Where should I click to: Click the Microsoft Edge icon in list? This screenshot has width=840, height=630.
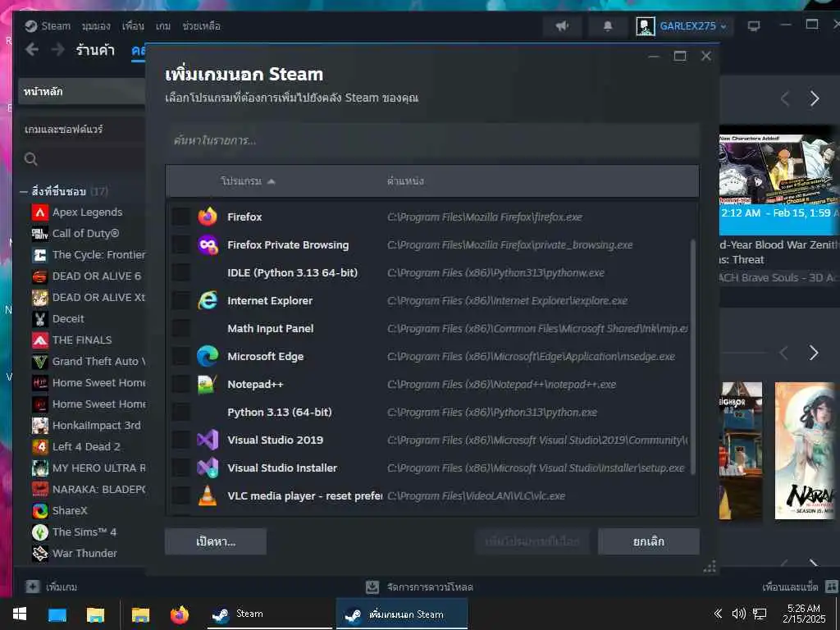pos(208,356)
